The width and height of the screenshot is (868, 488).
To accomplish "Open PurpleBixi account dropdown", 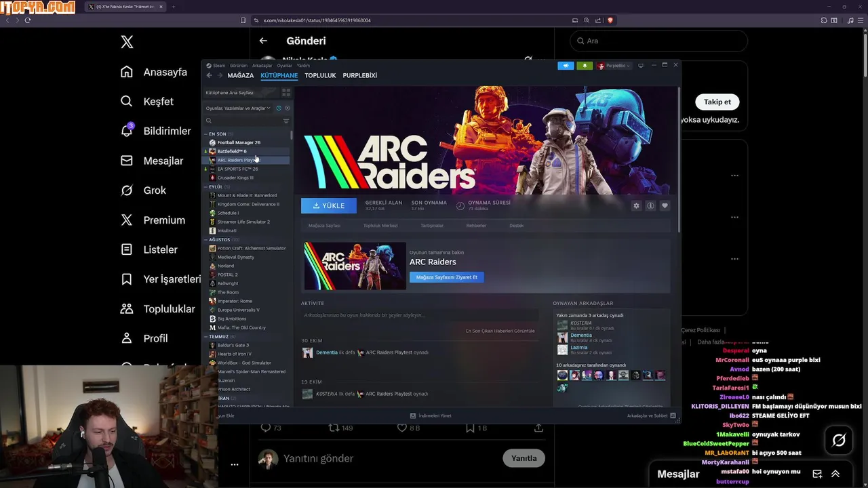I will [x=614, y=66].
